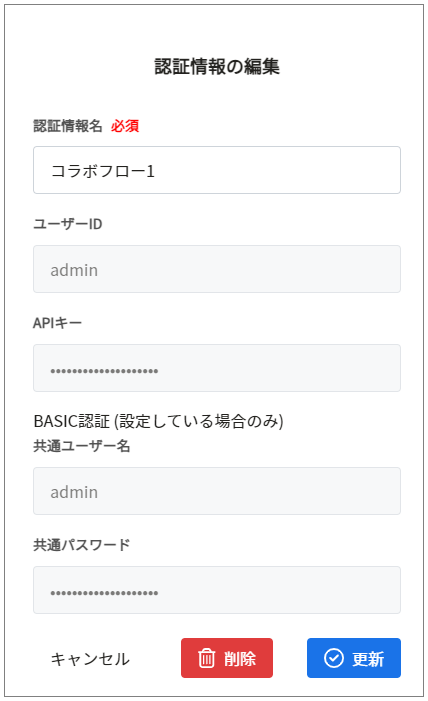Click into the APIキー masked field
This screenshot has width=428, height=701.
click(x=217, y=368)
